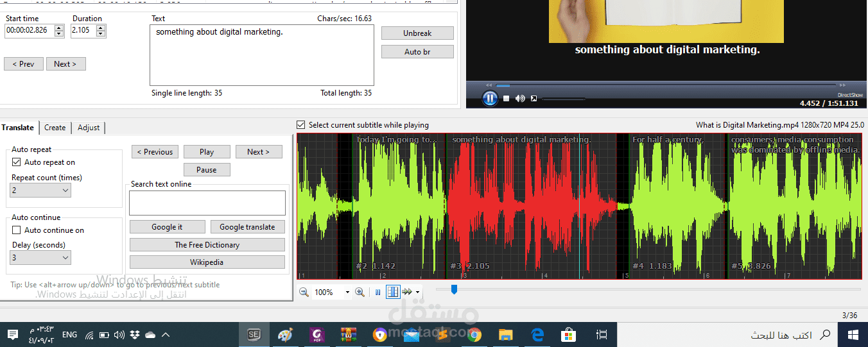Click Pause in the Translate panel

[207, 170]
